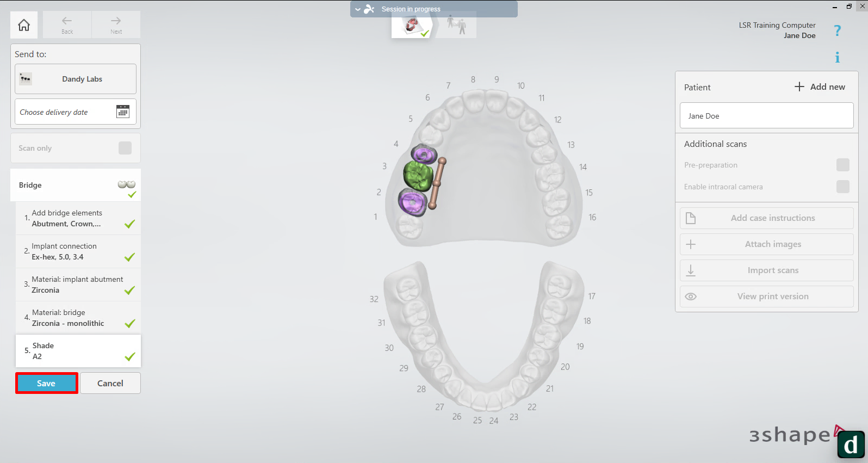Screen dimensions: 868x463
Task: Switch to the patient scan workflow tab
Action: pos(456,26)
